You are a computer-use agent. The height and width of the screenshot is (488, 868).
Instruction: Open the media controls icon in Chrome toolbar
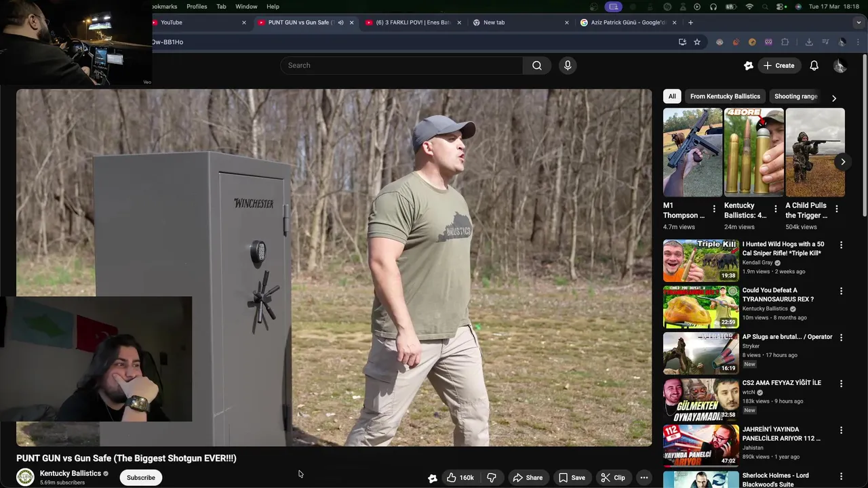tap(825, 42)
